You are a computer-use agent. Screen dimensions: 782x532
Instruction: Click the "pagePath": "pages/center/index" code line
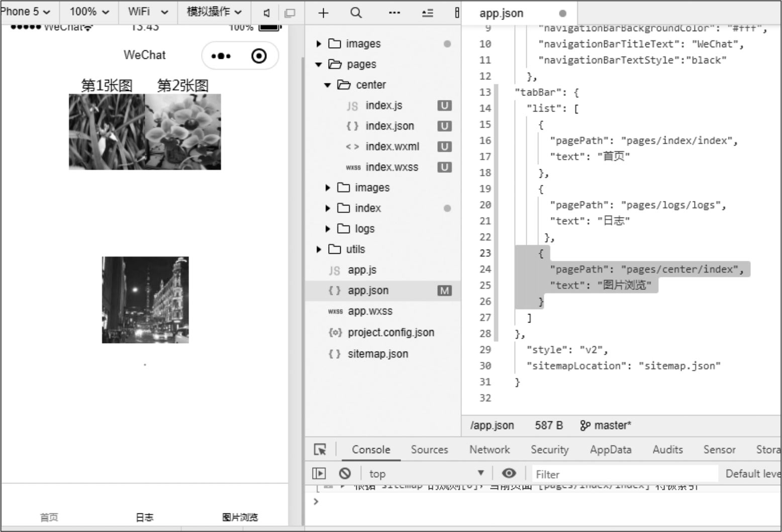(646, 269)
